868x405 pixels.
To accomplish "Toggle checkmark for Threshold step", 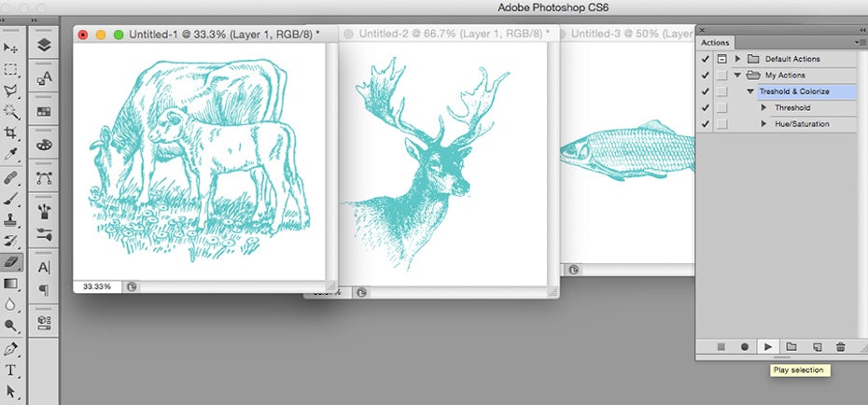I will tap(705, 107).
